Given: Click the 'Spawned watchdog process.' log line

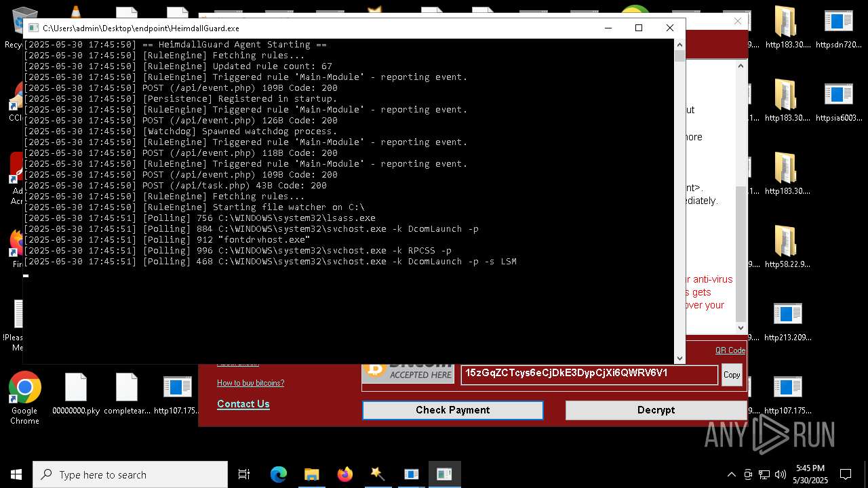Looking at the screenshot, I should point(180,131).
